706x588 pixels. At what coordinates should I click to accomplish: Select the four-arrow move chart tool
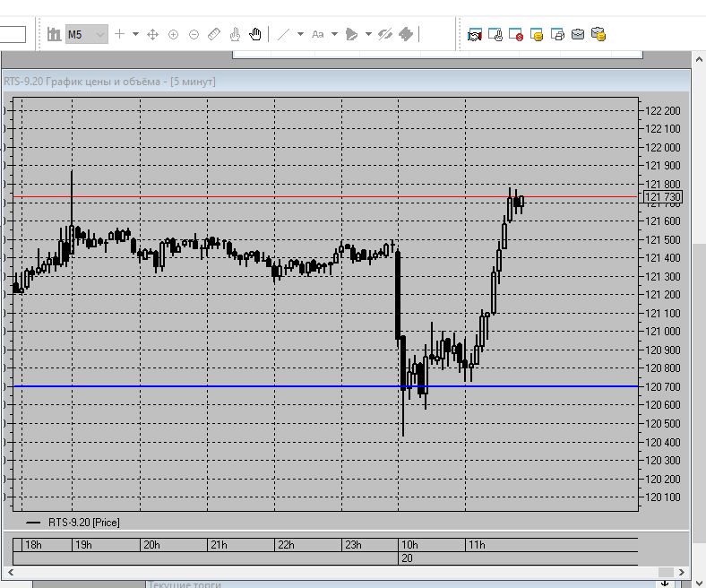pos(152,34)
